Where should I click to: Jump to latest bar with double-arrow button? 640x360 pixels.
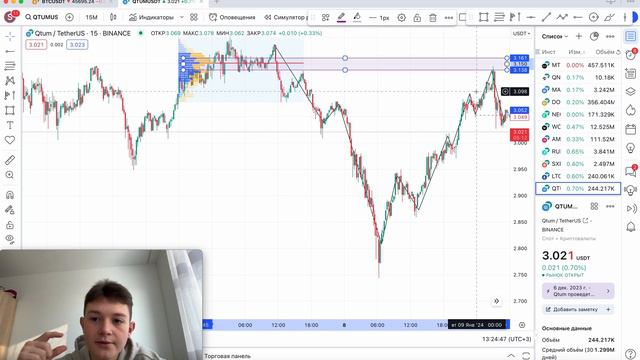point(496,301)
